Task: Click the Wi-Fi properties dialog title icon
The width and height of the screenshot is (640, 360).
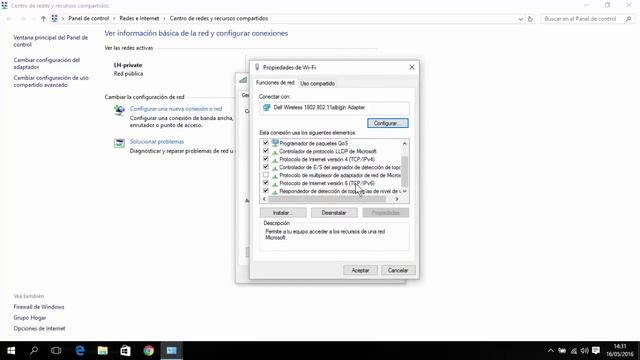Action: point(257,67)
